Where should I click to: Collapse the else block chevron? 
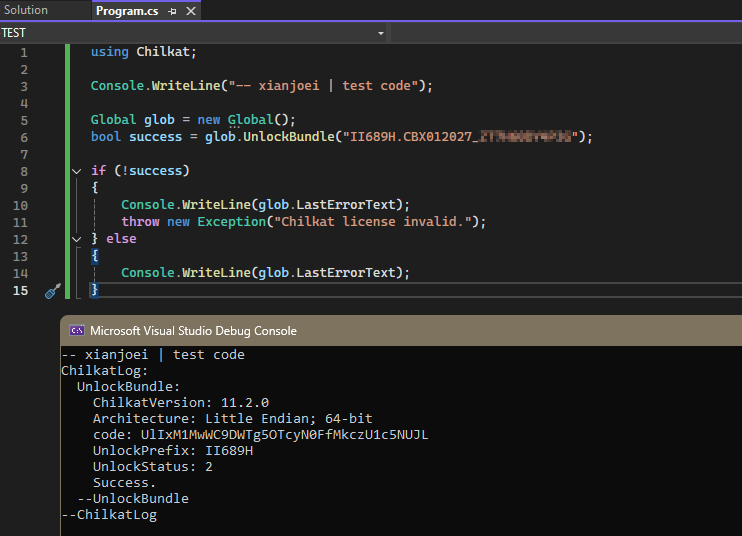coord(77,239)
